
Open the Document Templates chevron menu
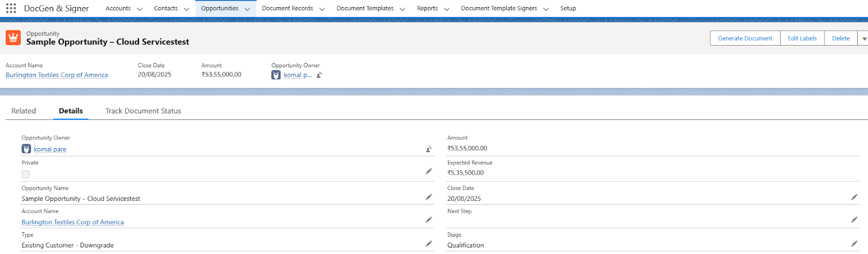tap(403, 9)
